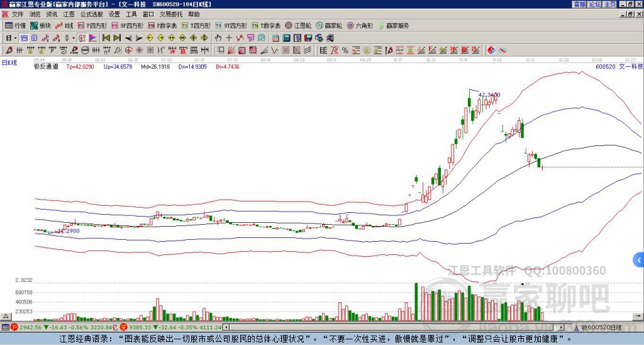Image resolution: width=644 pixels, height=345 pixels.
Task: Open the calendar icon
Action: (x=275, y=38)
